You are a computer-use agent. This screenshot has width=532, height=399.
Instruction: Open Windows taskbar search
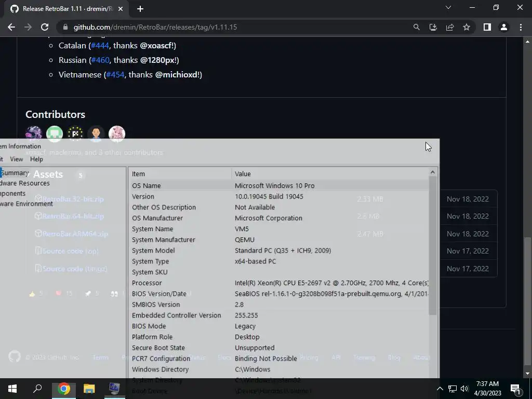point(37,389)
